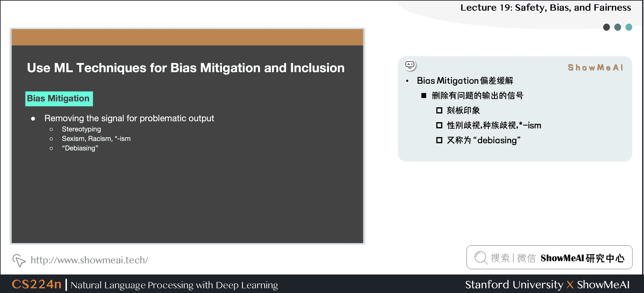Click the middle textured teal dot
The width and height of the screenshot is (644, 293).
(618, 27)
